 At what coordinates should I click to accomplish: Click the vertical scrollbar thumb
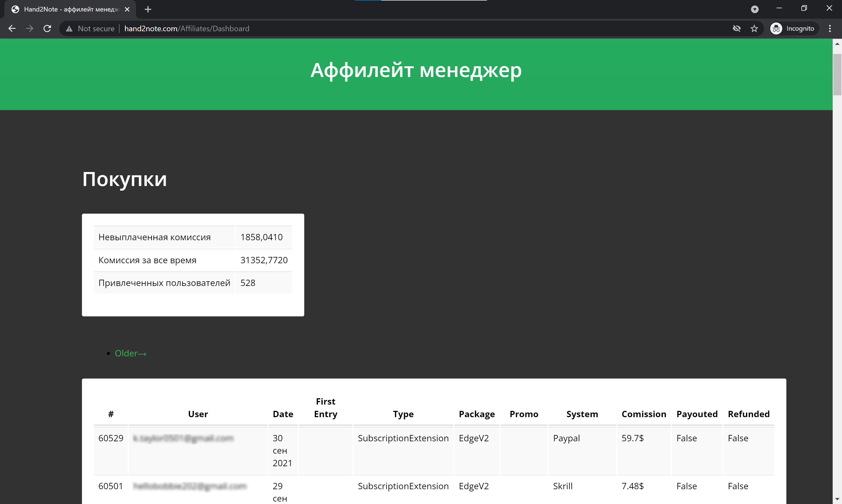coord(837,75)
